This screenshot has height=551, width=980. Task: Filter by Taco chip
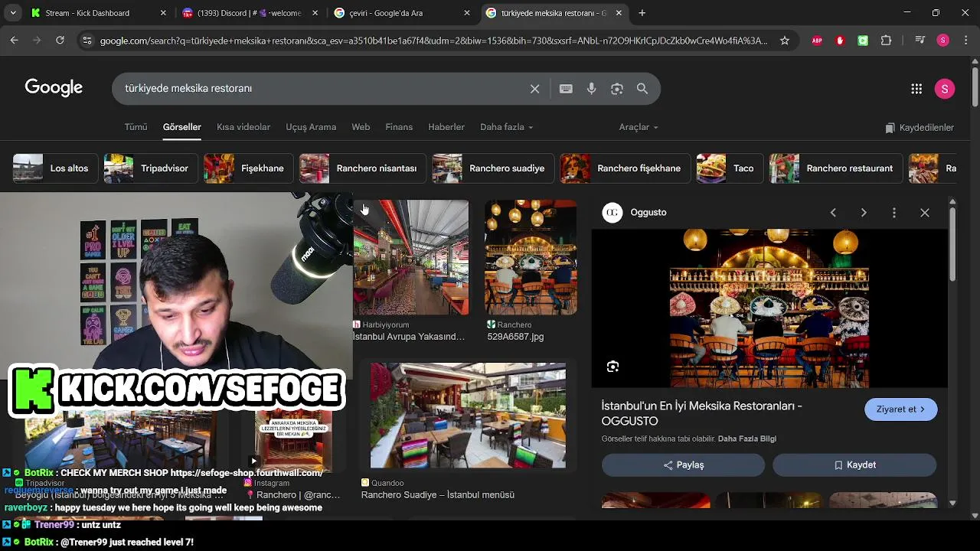(x=730, y=168)
